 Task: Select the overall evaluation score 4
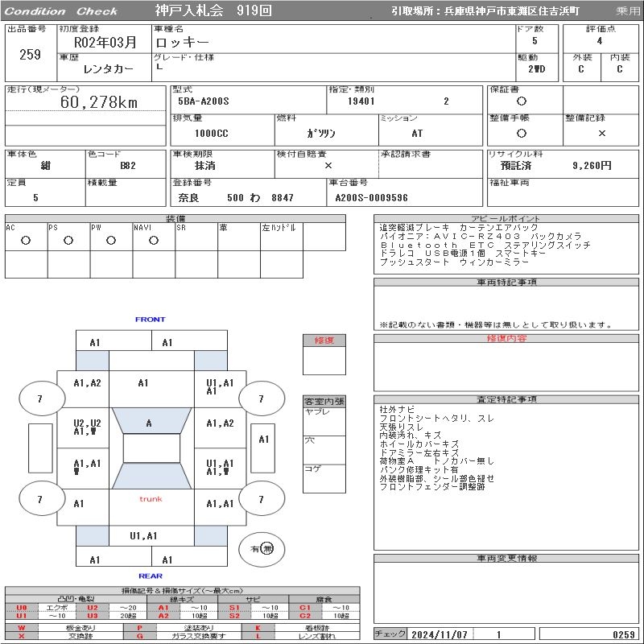600,41
